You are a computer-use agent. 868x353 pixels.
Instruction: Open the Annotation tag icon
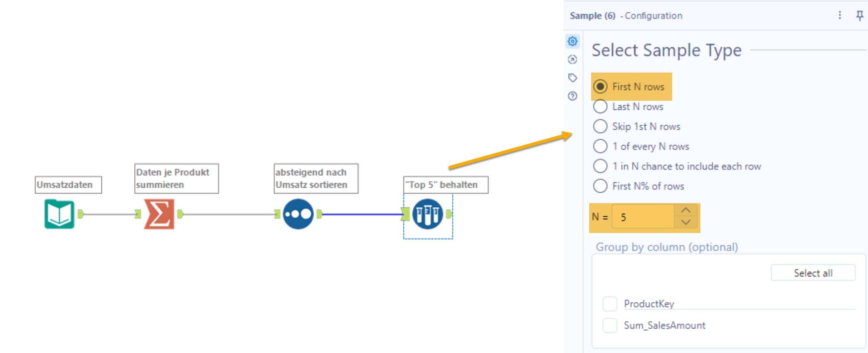click(x=572, y=78)
